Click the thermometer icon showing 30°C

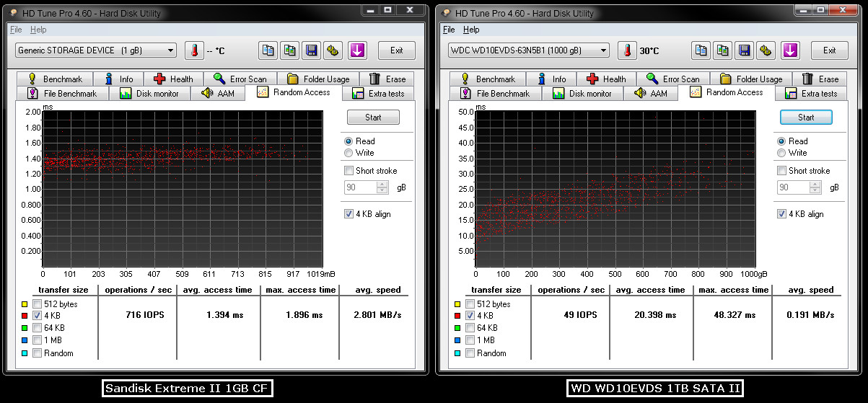tap(627, 50)
